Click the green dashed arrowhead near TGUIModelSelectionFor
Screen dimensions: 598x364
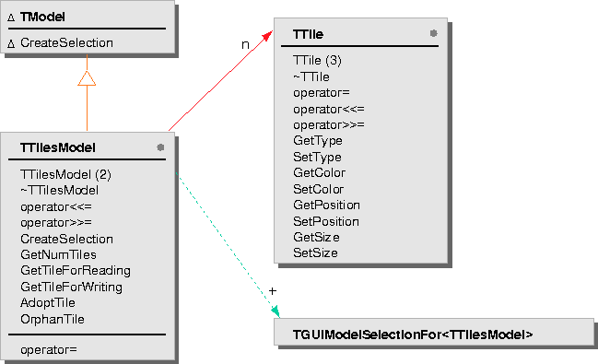tap(276, 311)
